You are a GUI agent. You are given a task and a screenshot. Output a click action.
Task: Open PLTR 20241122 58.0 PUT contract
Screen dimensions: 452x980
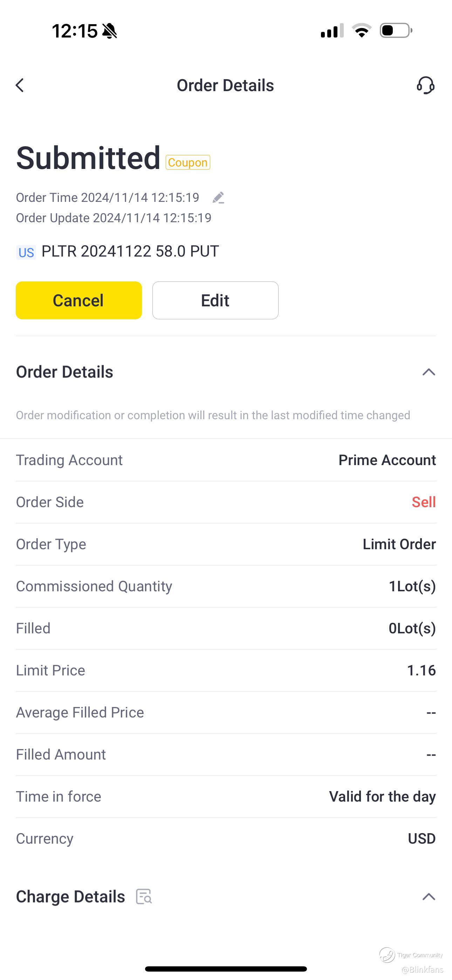[130, 251]
